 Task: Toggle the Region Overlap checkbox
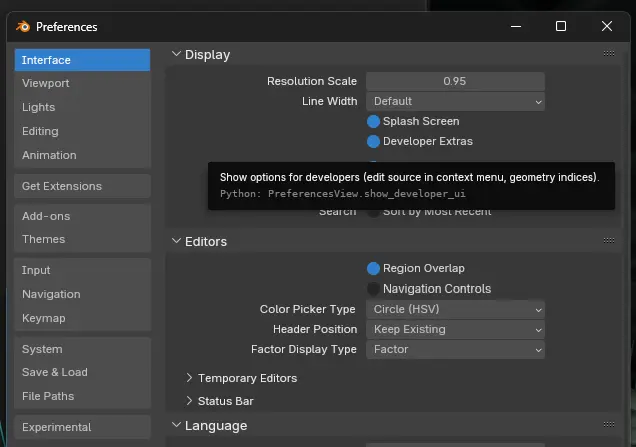point(373,269)
